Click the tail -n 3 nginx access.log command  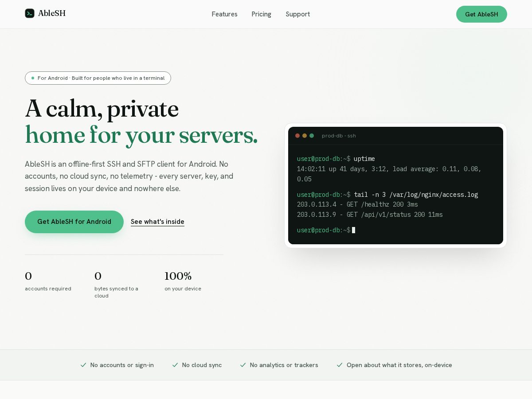416,195
